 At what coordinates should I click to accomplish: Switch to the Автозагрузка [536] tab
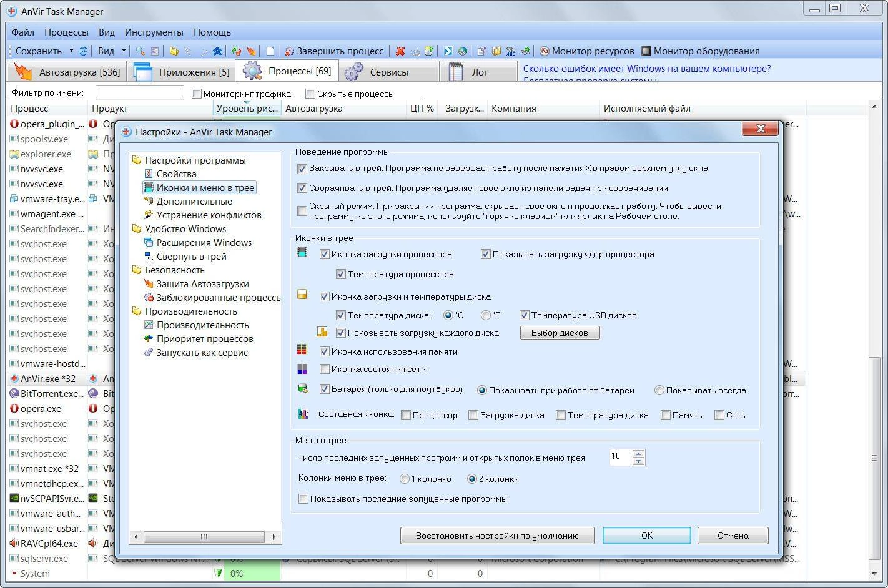click(x=67, y=72)
